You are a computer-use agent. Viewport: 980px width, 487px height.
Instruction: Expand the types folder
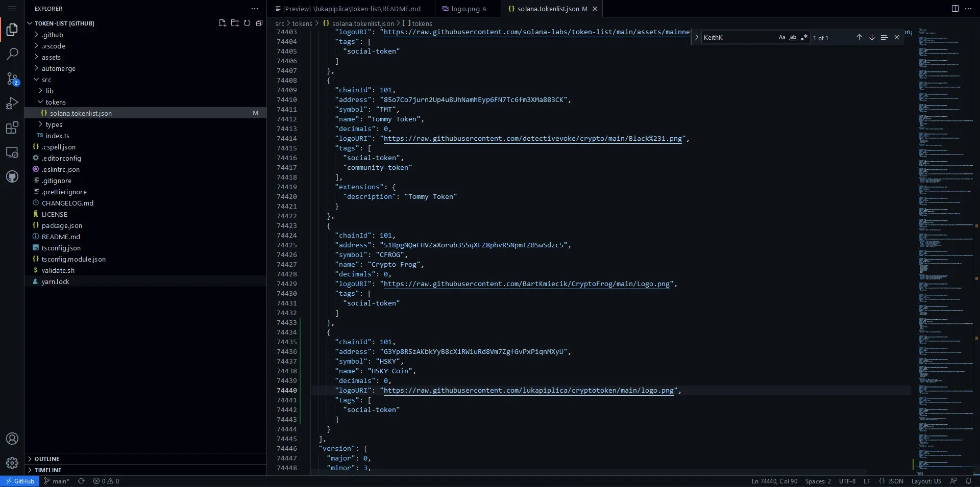pos(54,124)
